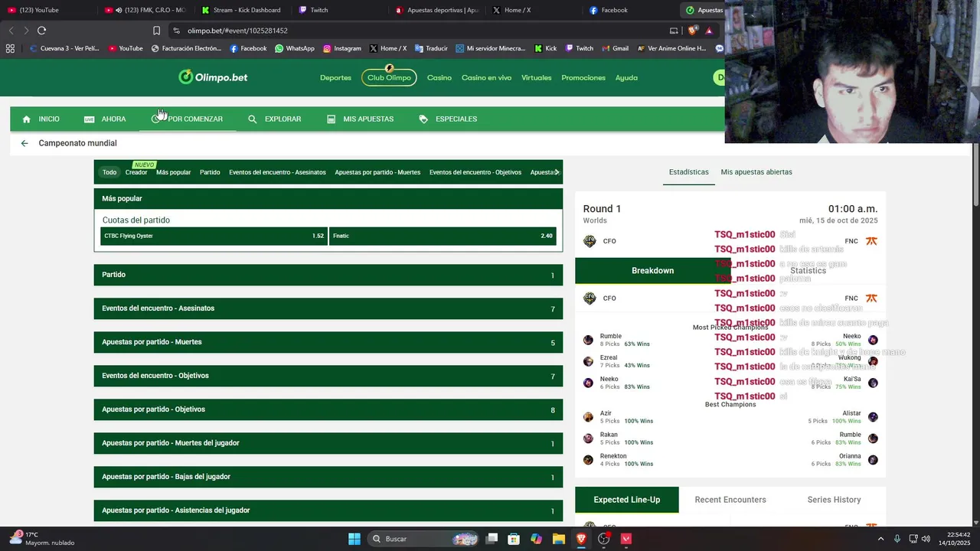The image size is (980, 551).
Task: Open the Traducir bookmark
Action: coord(431,48)
